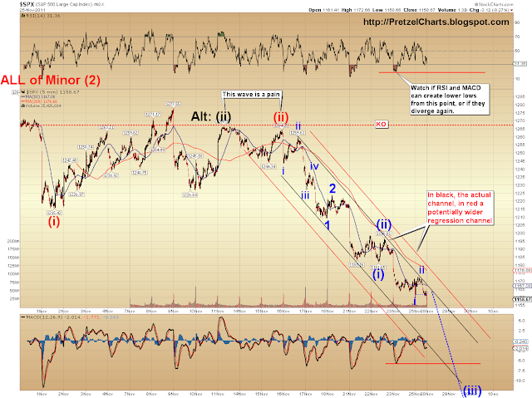
Task: Click the MA(50) legend entry
Action: pos(38,96)
